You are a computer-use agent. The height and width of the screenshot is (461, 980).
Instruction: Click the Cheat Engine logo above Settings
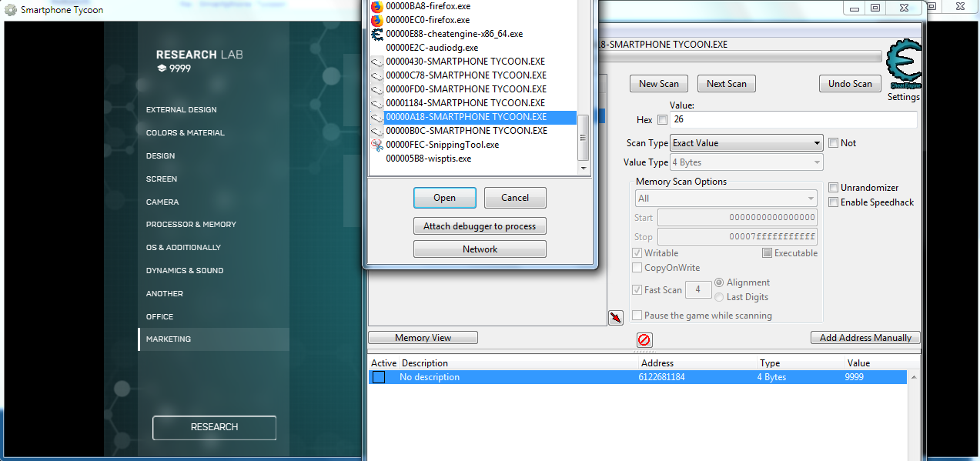click(x=903, y=65)
